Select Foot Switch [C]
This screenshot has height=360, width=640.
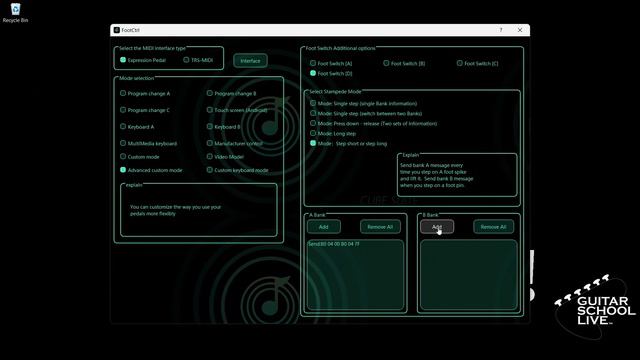pyautogui.click(x=478, y=64)
